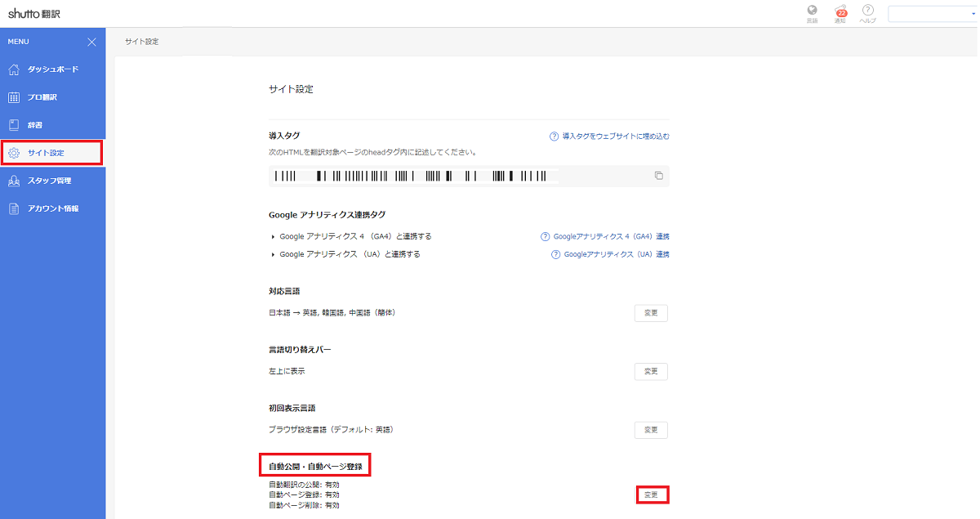
Task: Click the 導入タグ code snippet field
Action: [x=469, y=176]
